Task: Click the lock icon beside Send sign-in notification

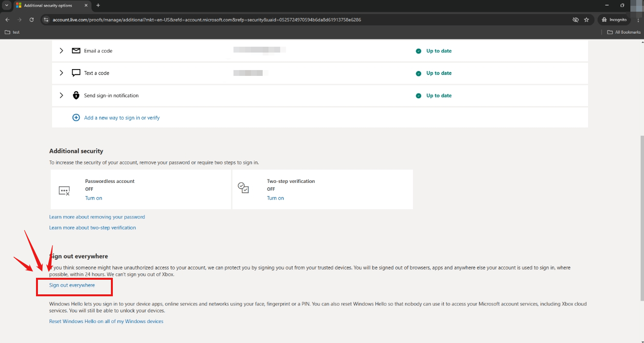Action: tap(76, 95)
